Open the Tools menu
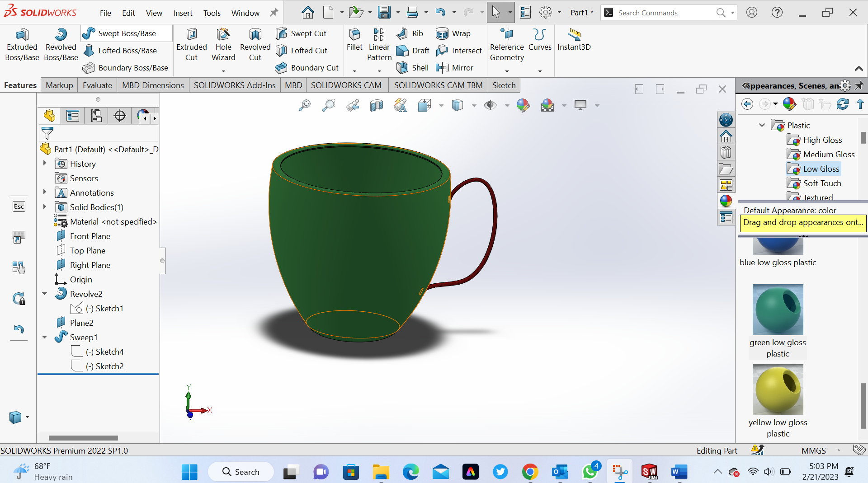This screenshot has width=868, height=483. tap(212, 13)
